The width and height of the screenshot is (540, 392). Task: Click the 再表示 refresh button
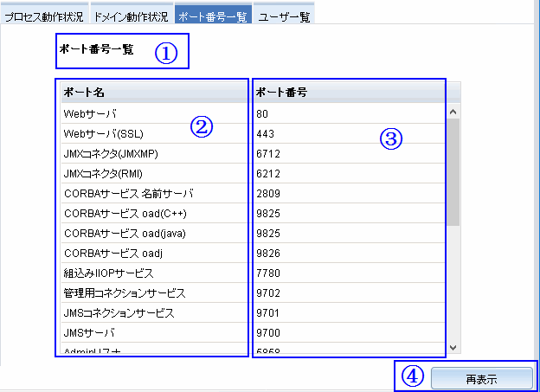tap(481, 378)
